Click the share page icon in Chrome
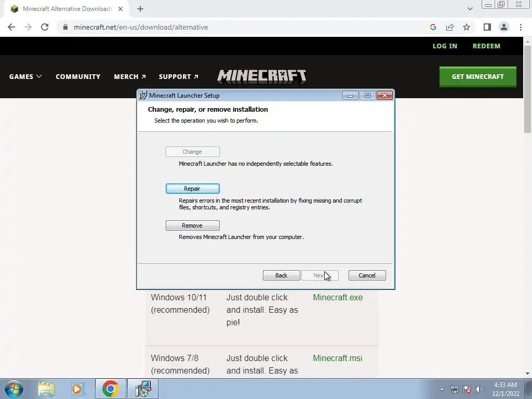532x399 pixels. [x=450, y=27]
